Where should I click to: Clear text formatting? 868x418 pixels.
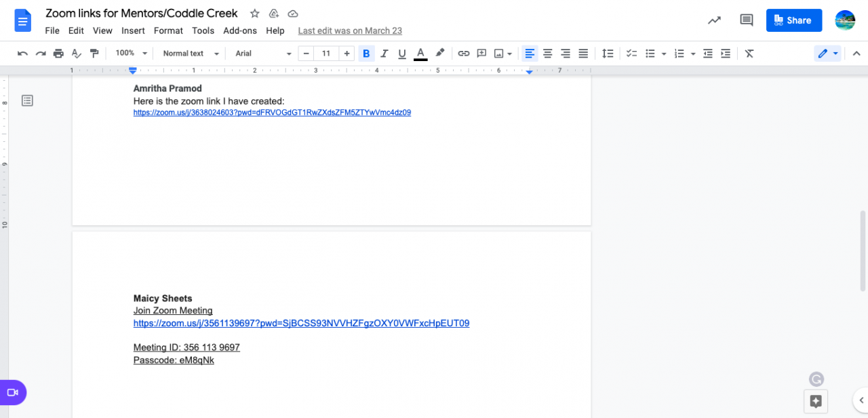click(x=749, y=54)
